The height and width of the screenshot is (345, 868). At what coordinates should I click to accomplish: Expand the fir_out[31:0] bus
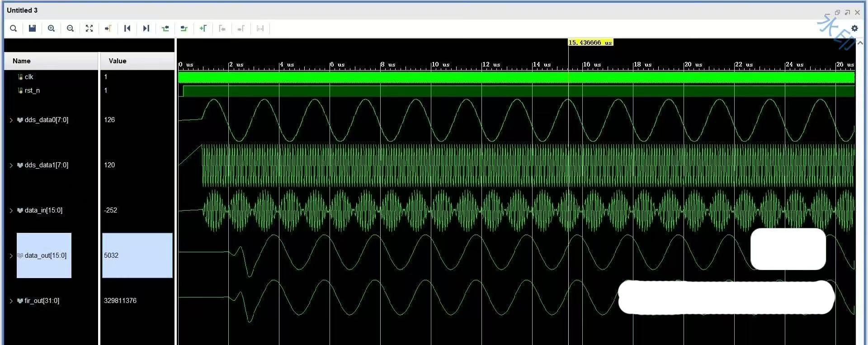point(11,301)
